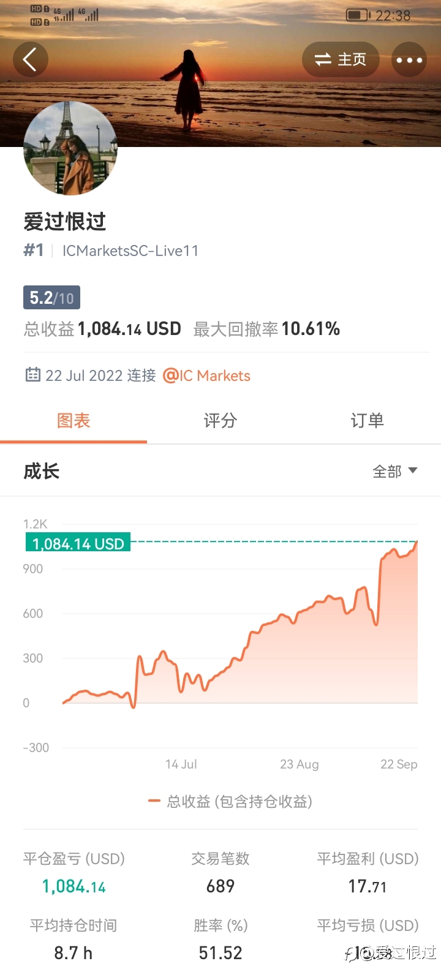
Task: Tap the 5.2/10 rating badge
Action: coord(51,298)
